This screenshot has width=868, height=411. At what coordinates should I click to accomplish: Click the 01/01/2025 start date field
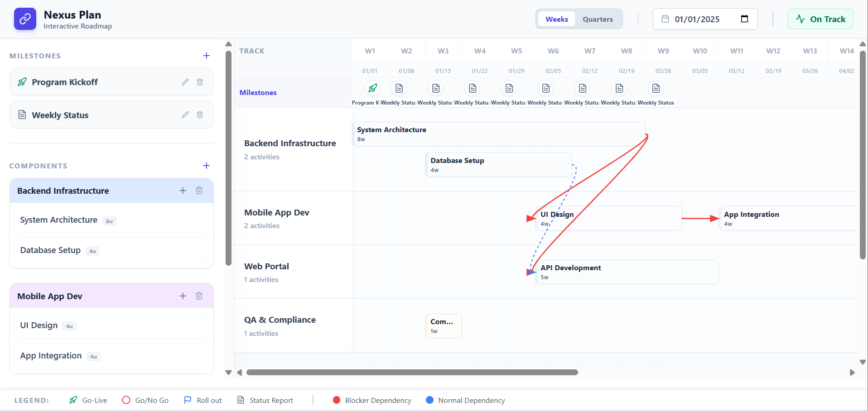click(x=705, y=19)
